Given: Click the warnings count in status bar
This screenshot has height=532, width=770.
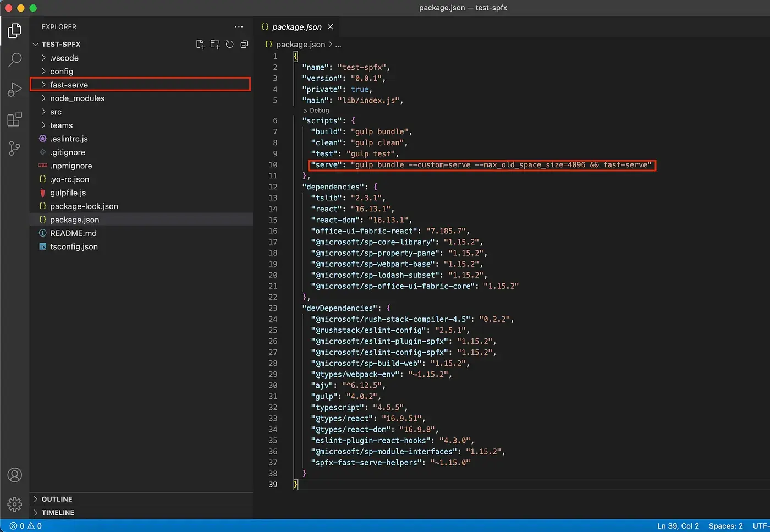Looking at the screenshot, I should 35,526.
